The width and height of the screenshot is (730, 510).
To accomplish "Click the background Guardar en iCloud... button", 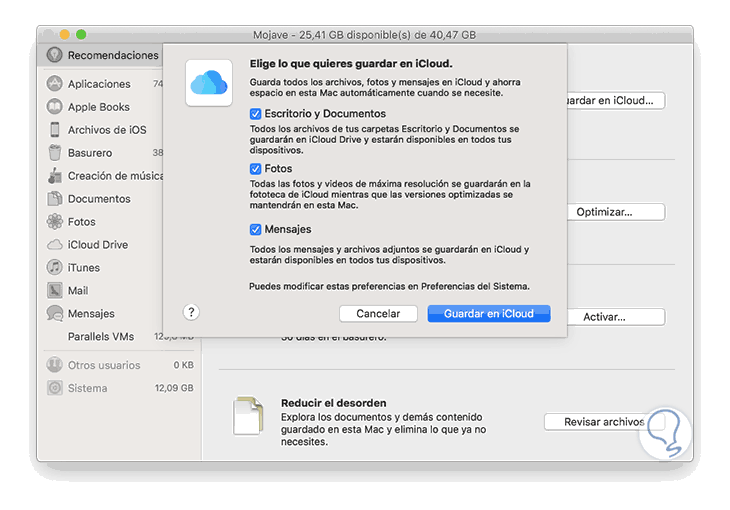I will [x=616, y=101].
